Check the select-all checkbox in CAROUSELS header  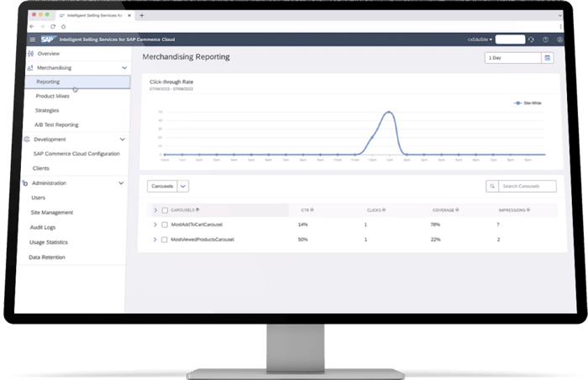click(165, 210)
